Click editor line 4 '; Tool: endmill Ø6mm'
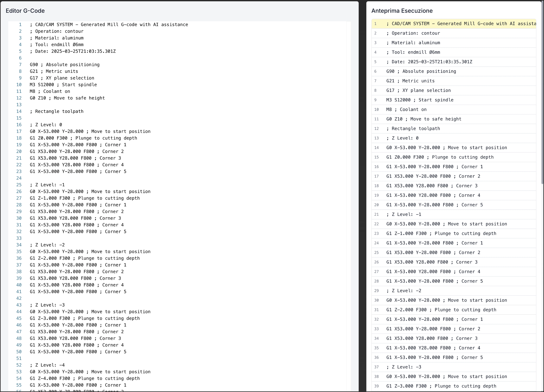The width and height of the screenshot is (544, 392). click(x=57, y=45)
